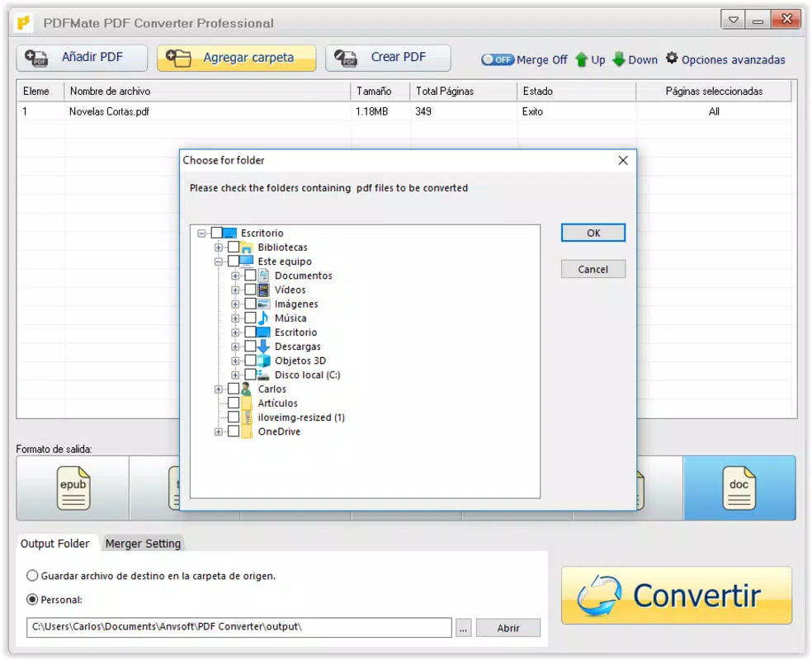Viewport: 812px width, 660px height.
Task: Click the Documentos document icon
Action: 263,276
